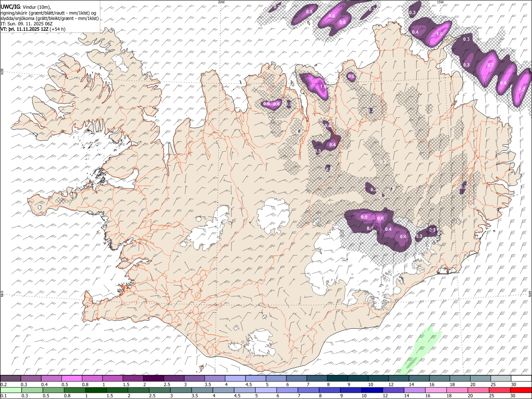This screenshot has width=532, height=399.
Task: Click the '0.1' label under the lower legend
Action: click(3, 396)
